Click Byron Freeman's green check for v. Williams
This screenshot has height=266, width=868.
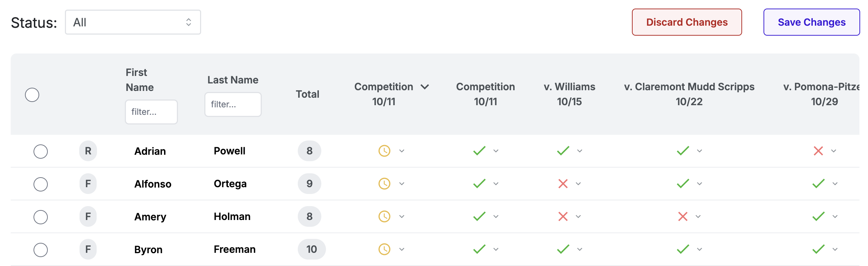pos(563,249)
